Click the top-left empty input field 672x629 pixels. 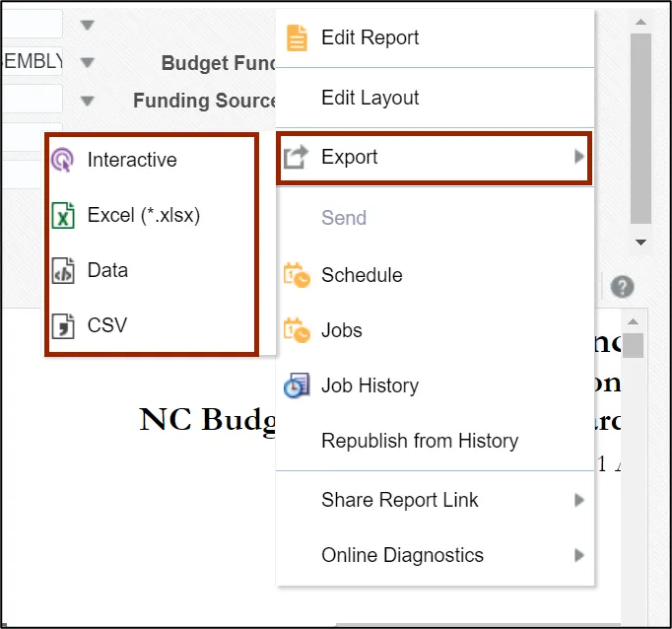(x=30, y=24)
